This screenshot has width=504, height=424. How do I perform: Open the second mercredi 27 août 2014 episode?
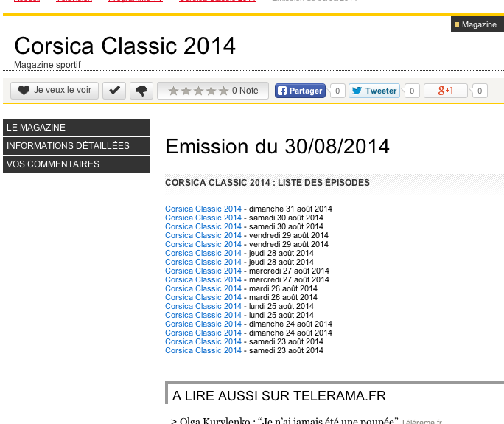[203, 279]
